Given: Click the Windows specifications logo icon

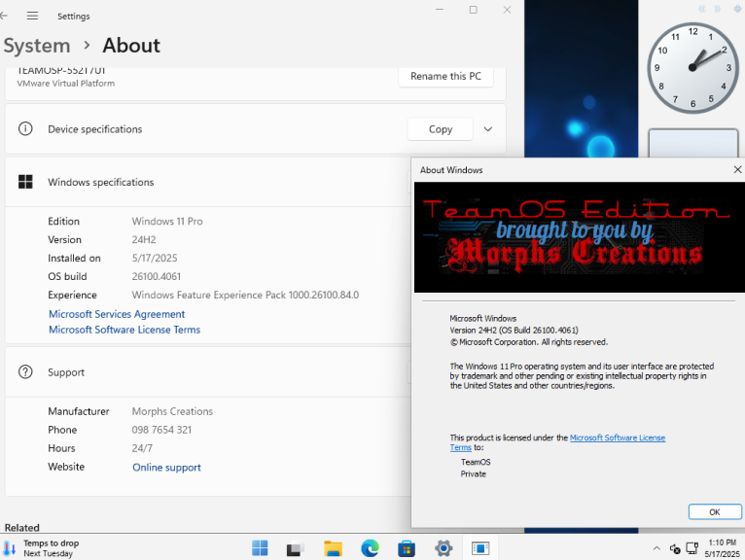Looking at the screenshot, I should pos(25,182).
